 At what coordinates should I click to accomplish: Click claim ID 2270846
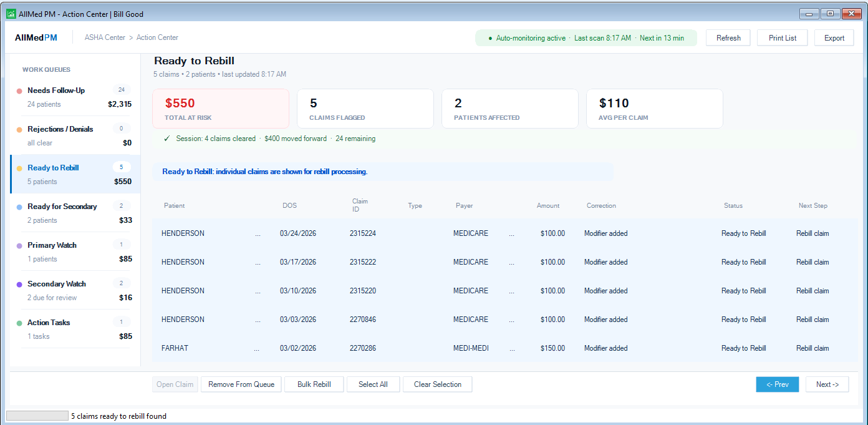363,320
